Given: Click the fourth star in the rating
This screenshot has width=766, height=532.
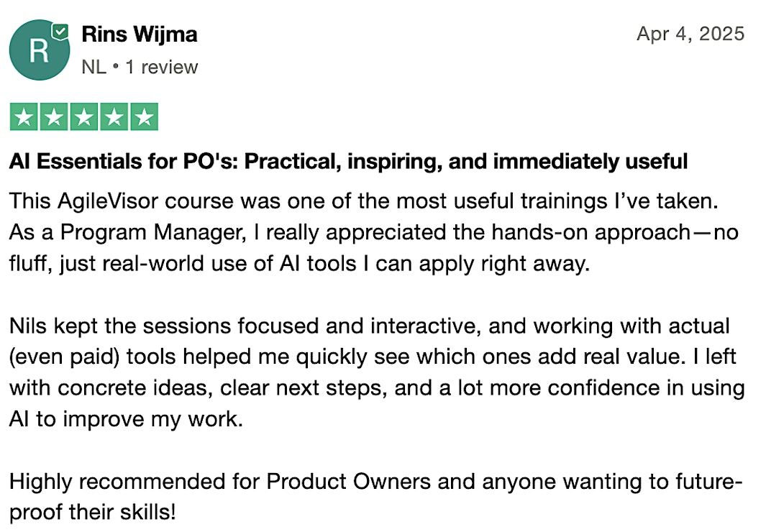Looking at the screenshot, I should [114, 117].
